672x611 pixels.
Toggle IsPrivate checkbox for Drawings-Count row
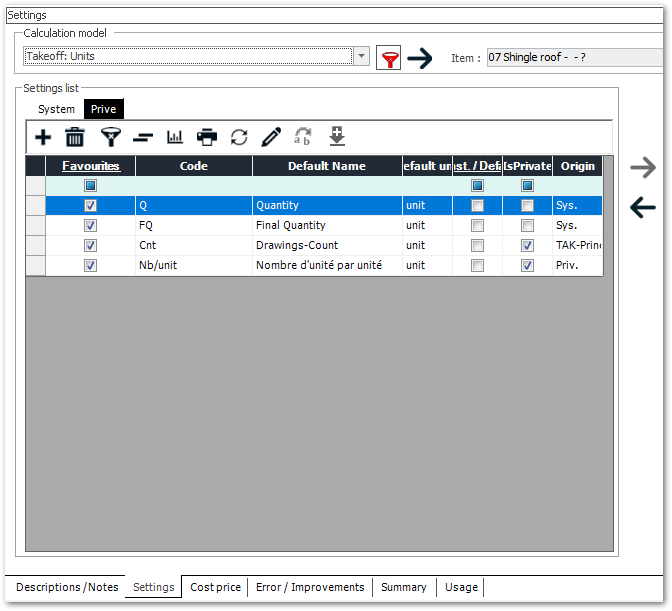[527, 246]
